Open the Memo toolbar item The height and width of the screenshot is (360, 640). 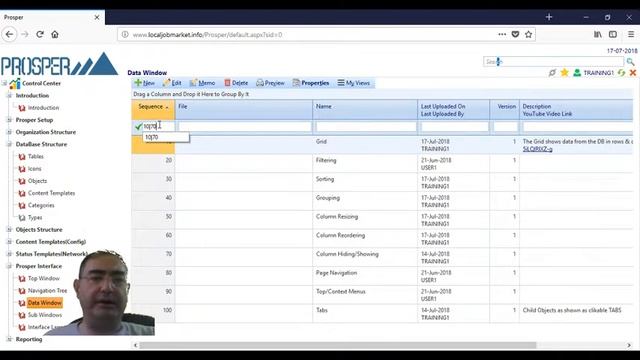click(x=202, y=83)
